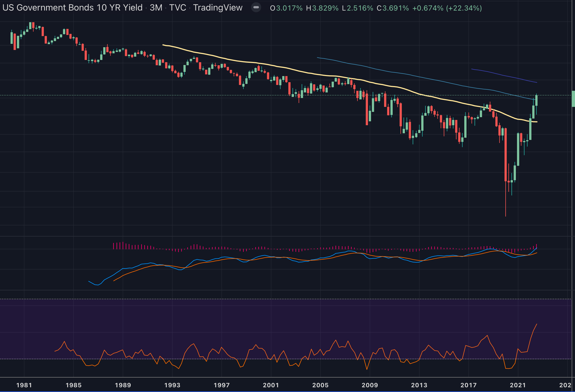The image size is (575, 392).
Task: Click the 1981 label on the time axis
Action: (24, 385)
